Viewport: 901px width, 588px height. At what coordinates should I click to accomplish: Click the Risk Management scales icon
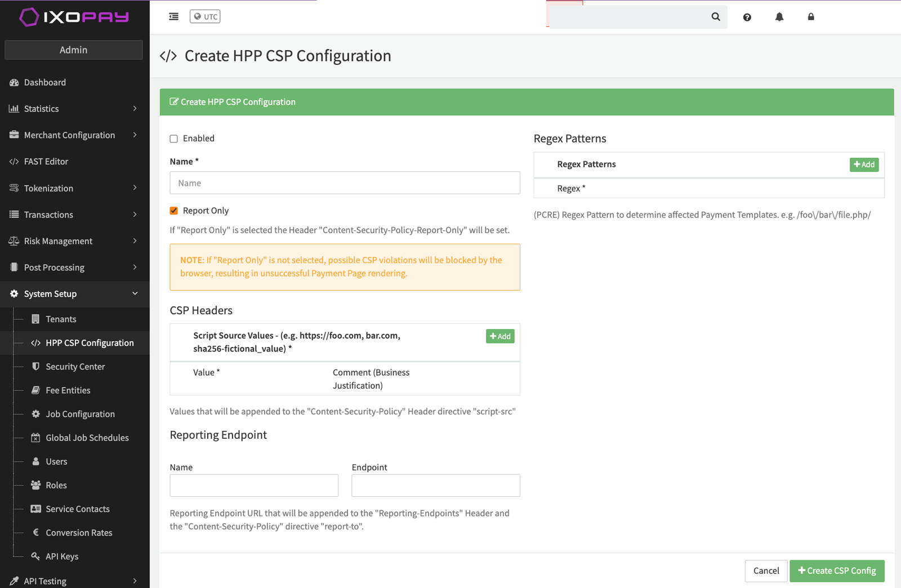[14, 241]
